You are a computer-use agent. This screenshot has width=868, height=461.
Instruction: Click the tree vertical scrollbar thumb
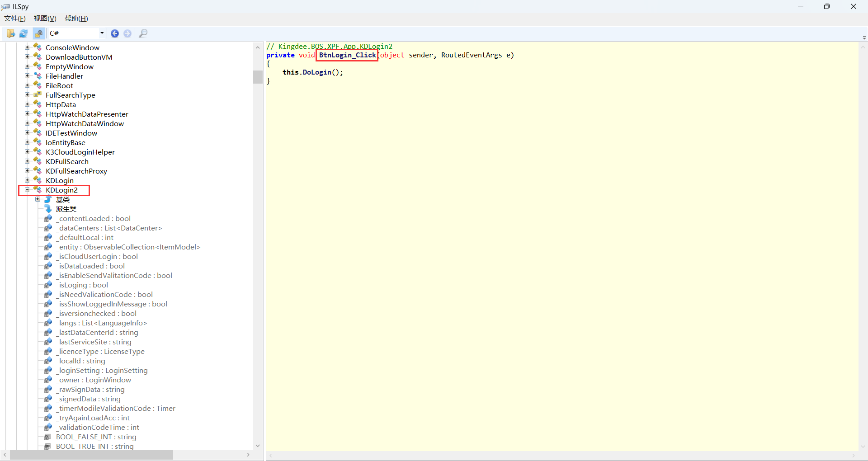[258, 77]
